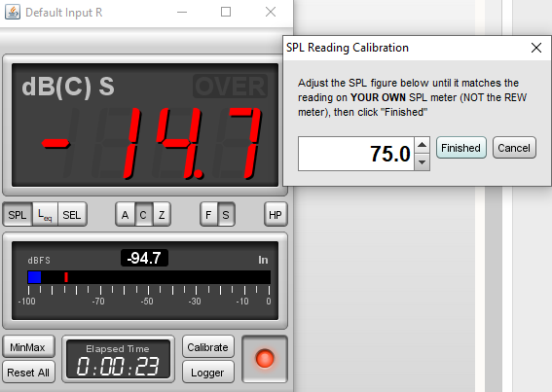The width and height of the screenshot is (552, 392).
Task: Open the Logger window
Action: 208,373
